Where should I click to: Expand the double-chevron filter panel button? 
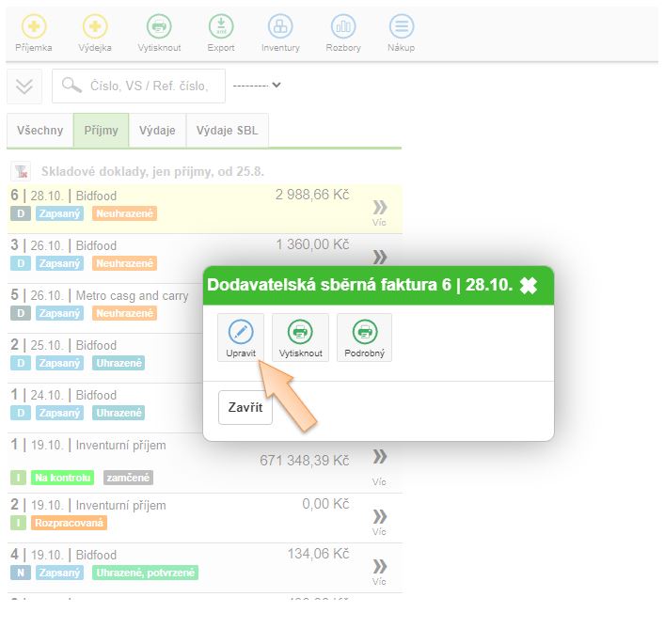[x=24, y=86]
